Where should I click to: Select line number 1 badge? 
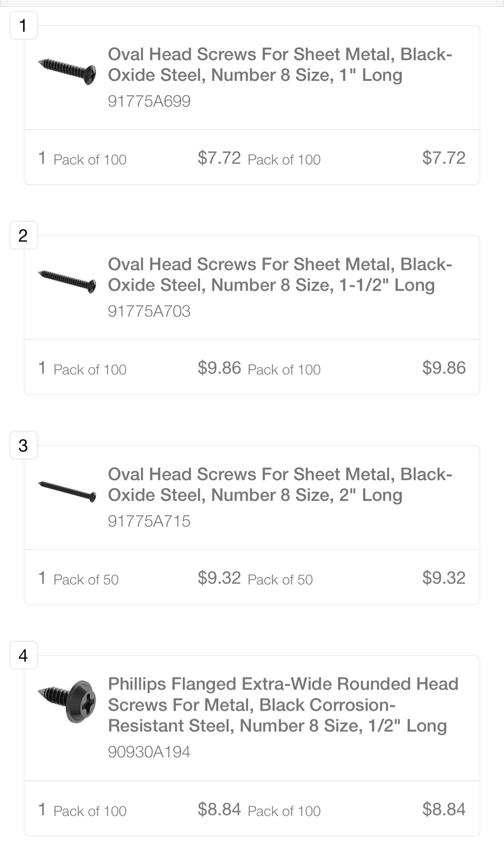tap(23, 25)
